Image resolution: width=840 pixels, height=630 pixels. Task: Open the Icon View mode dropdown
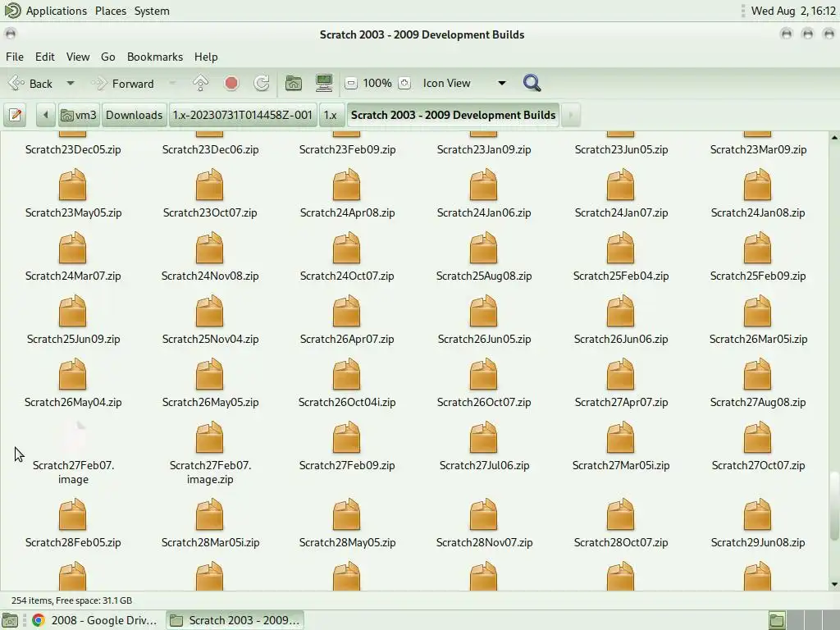[464, 83]
